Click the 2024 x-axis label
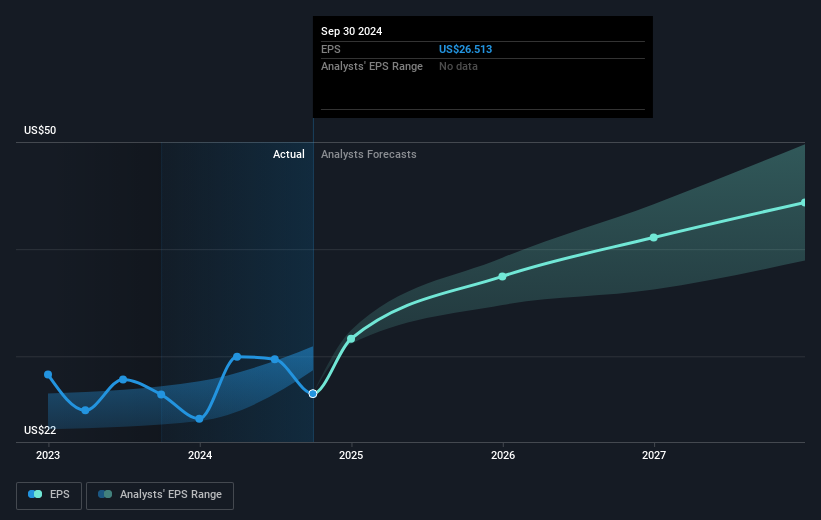 (200, 456)
